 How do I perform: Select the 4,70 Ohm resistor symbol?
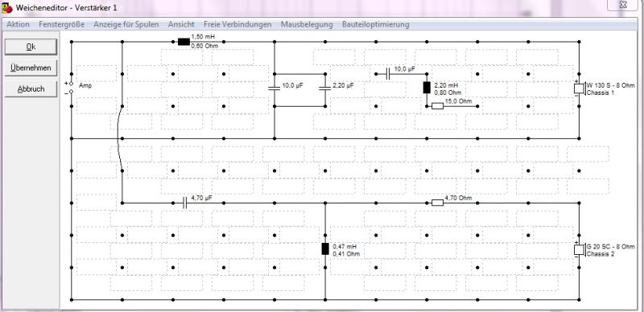coord(437,203)
